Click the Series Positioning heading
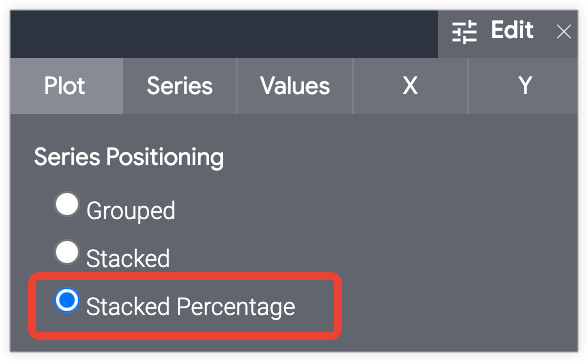 tap(129, 157)
